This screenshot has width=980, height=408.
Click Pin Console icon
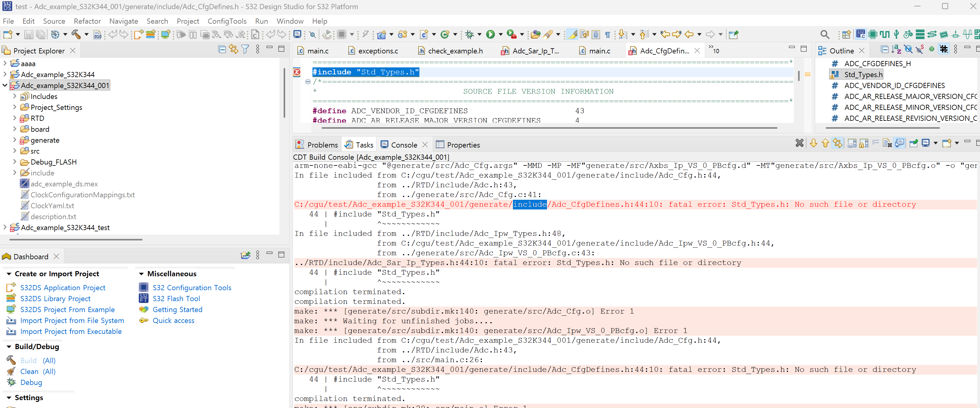coord(913,143)
